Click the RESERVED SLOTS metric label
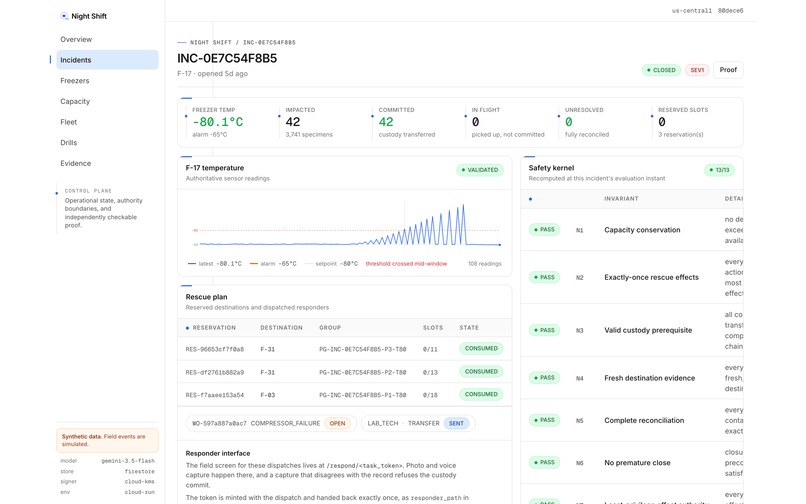Viewport: 806px width, 504px height. [683, 110]
